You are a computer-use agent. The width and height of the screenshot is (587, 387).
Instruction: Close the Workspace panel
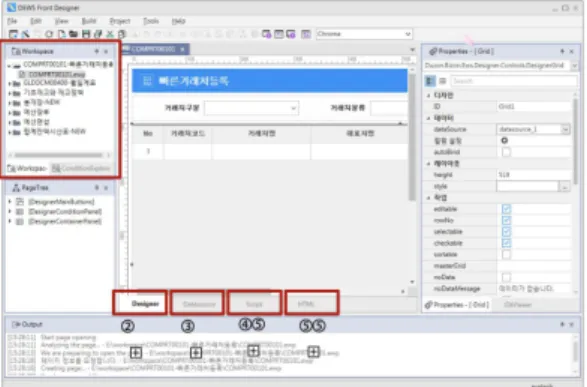(x=106, y=51)
